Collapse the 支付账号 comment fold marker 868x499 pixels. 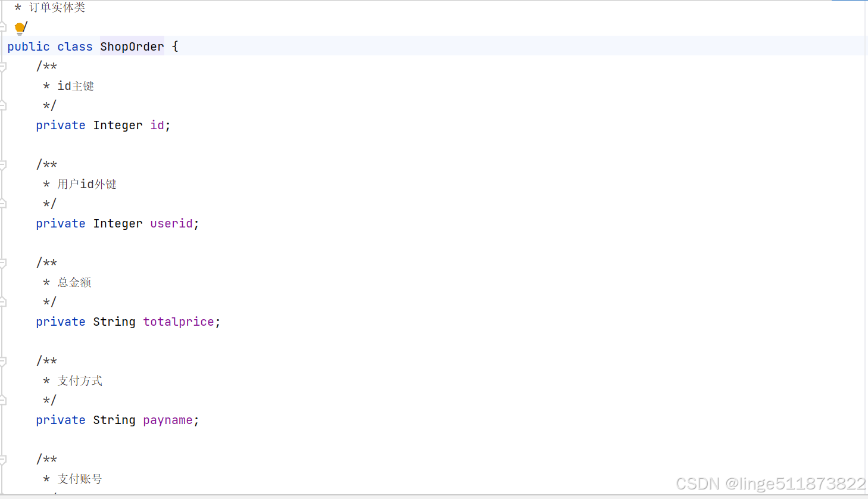[3, 460]
